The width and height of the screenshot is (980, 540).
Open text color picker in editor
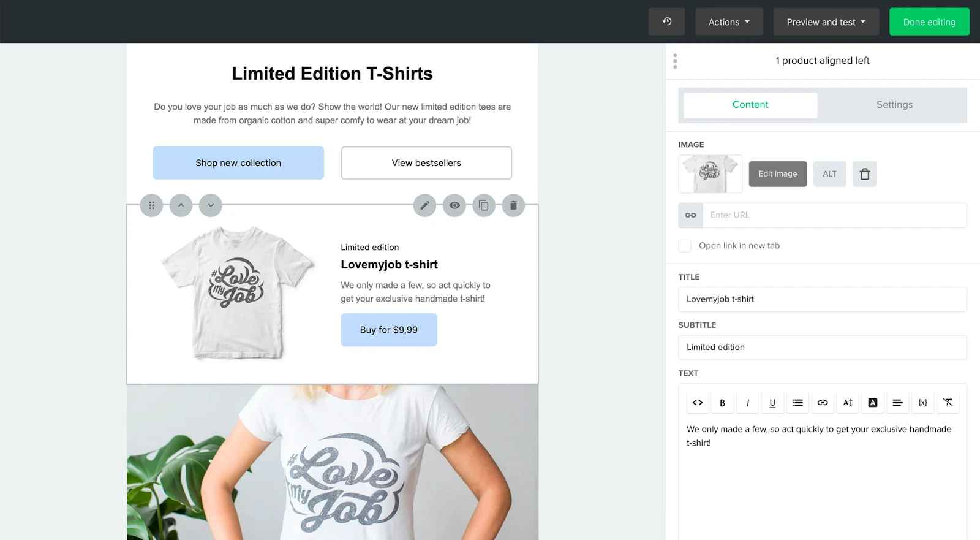coord(873,403)
